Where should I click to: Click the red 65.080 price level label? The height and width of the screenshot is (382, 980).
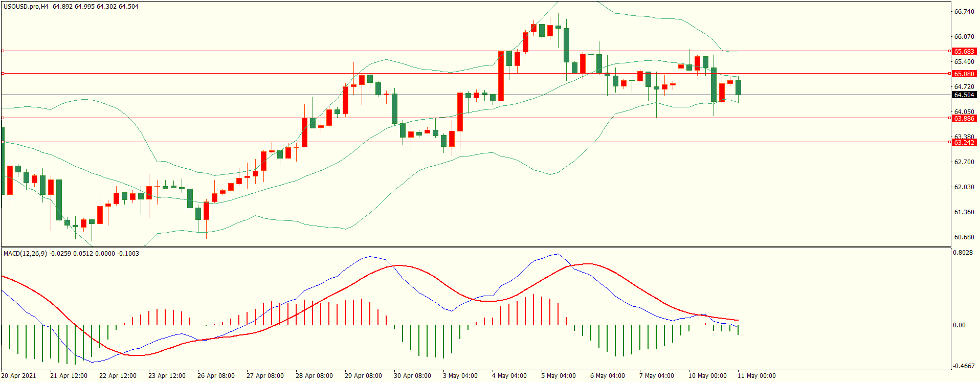point(964,74)
